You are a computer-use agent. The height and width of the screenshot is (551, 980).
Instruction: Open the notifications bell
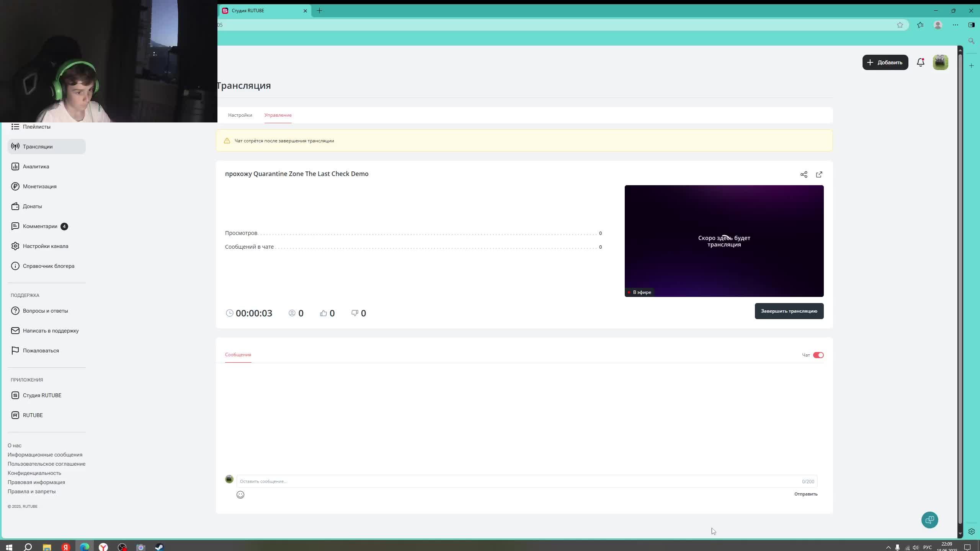point(921,62)
